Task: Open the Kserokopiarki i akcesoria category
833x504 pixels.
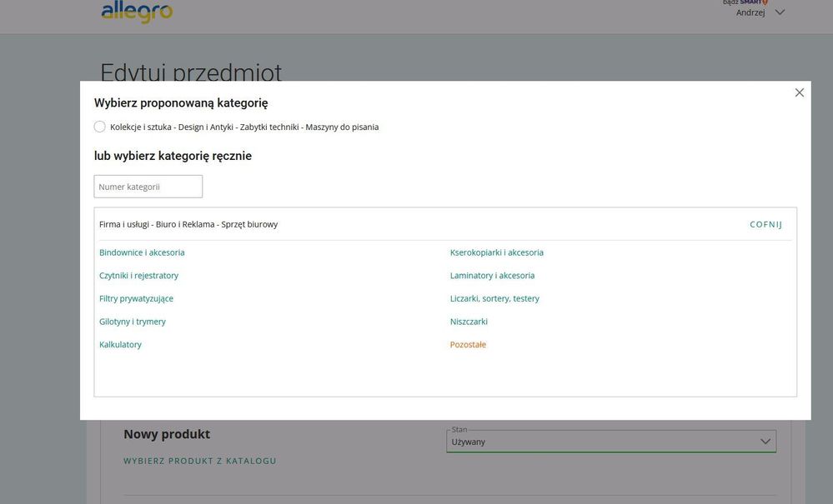Action: (496, 252)
